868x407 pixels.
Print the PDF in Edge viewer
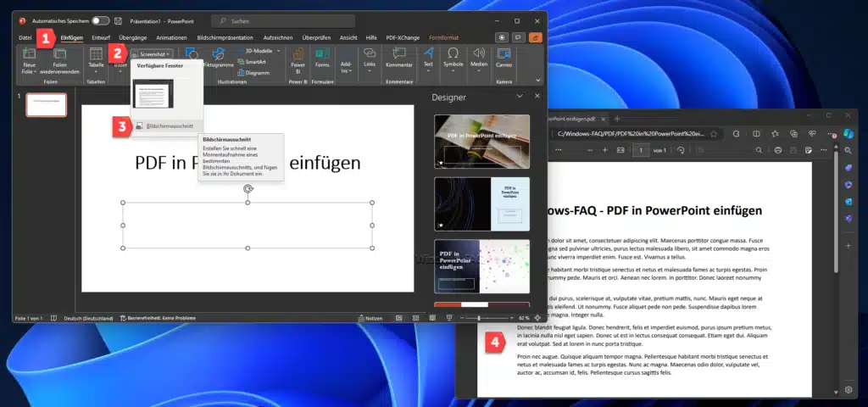[778, 150]
